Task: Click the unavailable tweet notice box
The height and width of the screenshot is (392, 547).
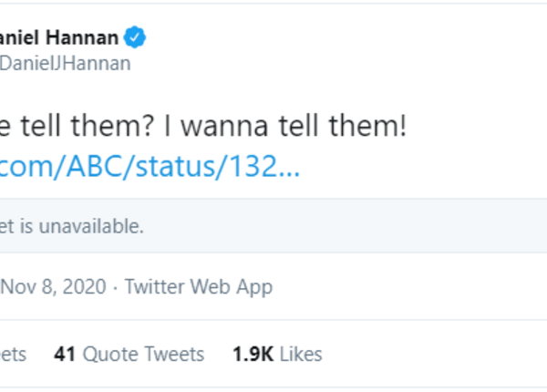Action: (273, 226)
